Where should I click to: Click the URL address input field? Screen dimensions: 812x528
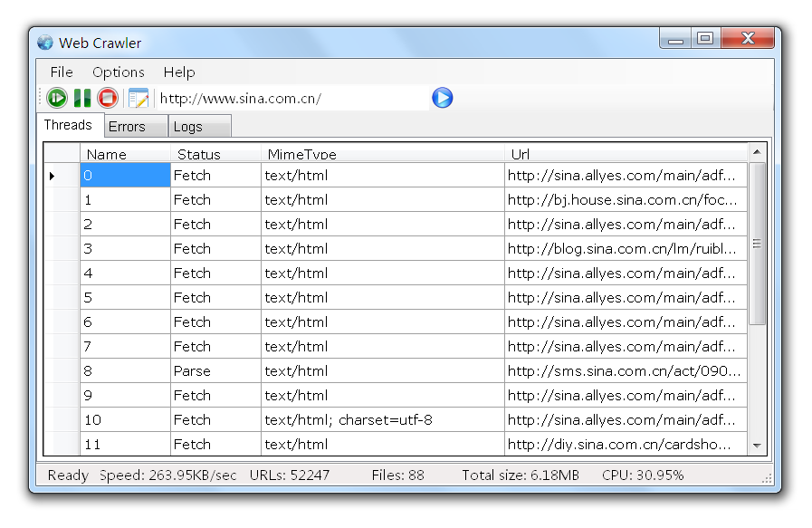click(x=290, y=99)
